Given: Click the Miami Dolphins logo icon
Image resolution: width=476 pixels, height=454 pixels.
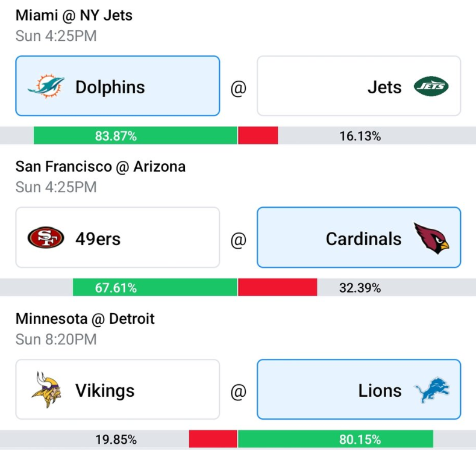Looking at the screenshot, I should (x=46, y=87).
